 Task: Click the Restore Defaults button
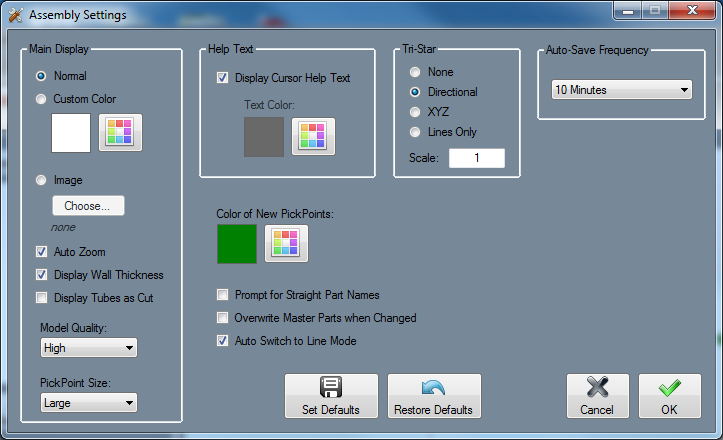434,396
